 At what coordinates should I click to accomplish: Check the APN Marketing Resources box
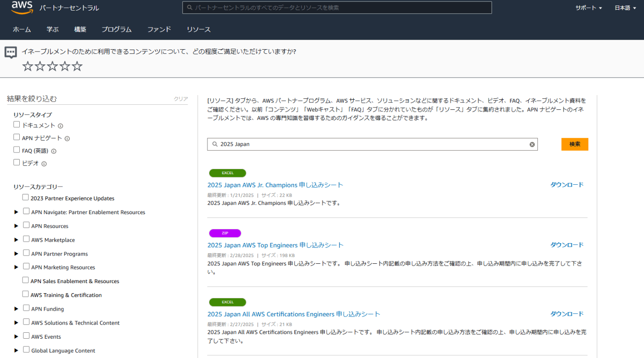(26, 267)
